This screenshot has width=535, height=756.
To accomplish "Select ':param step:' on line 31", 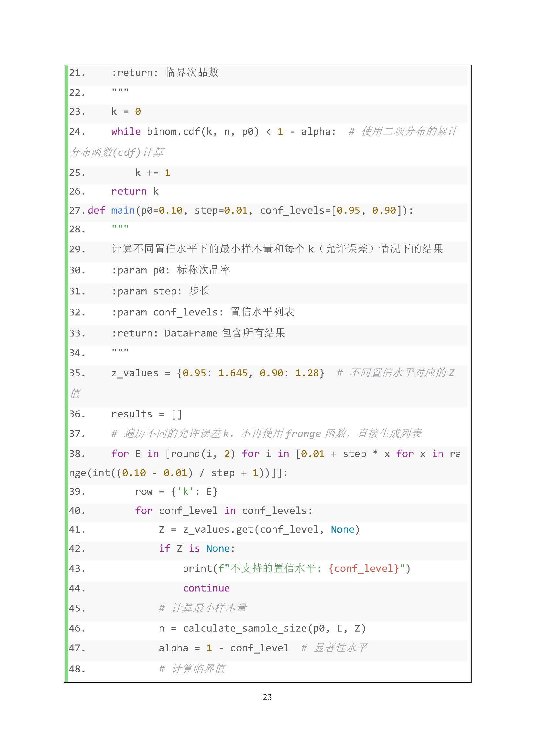I will pos(147,292).
